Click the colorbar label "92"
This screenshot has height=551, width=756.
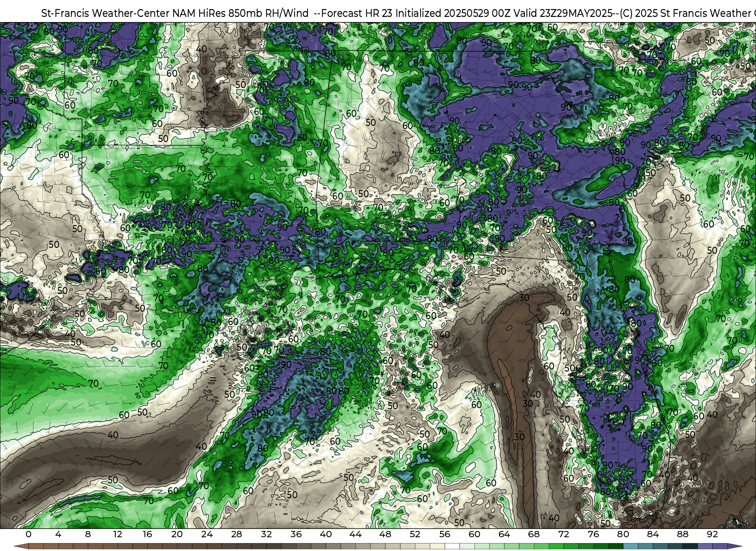(x=712, y=534)
